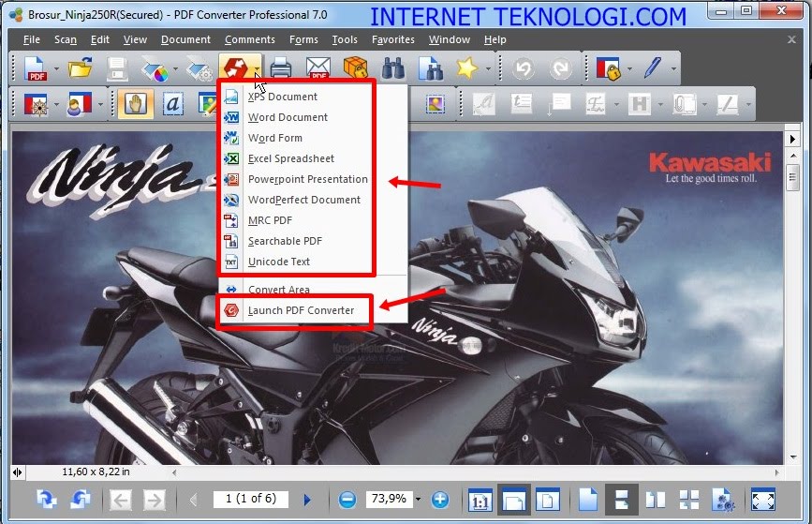Click the Find binoculars icon
812x524 pixels.
point(393,68)
